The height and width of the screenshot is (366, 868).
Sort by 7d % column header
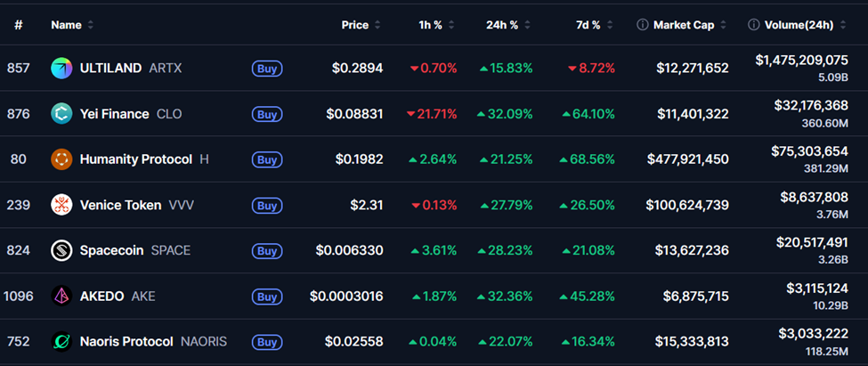[588, 25]
